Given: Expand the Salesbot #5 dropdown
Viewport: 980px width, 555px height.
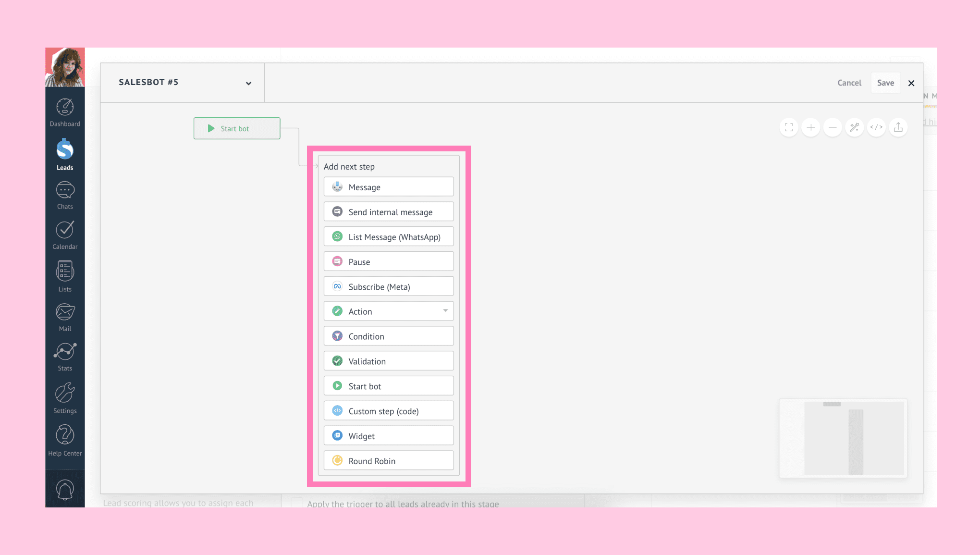Looking at the screenshot, I should (248, 83).
